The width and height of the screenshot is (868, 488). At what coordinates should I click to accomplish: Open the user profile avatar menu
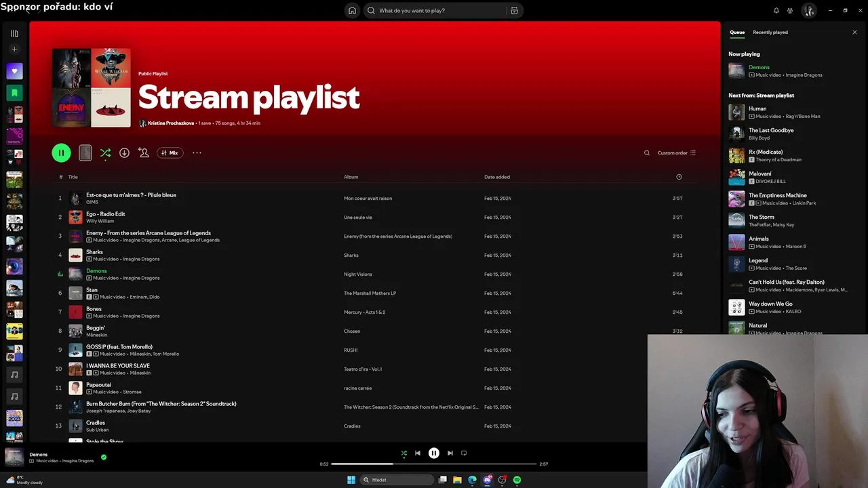(x=808, y=10)
